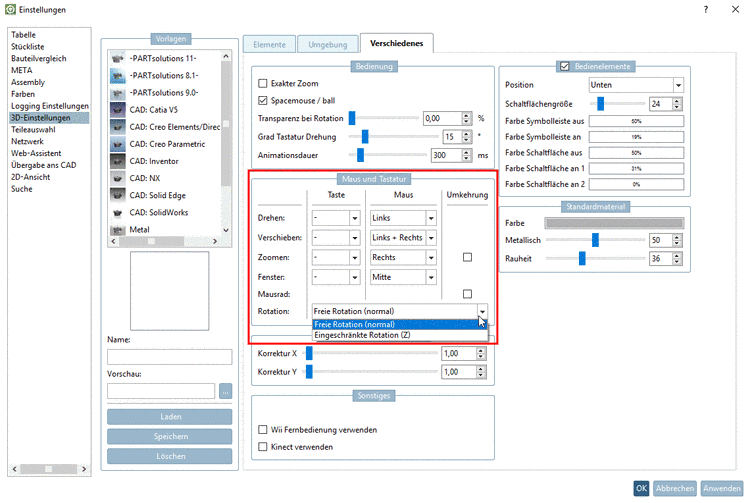
Task: Click the Farbe Schaltfläche an 2 color bar
Action: (636, 184)
